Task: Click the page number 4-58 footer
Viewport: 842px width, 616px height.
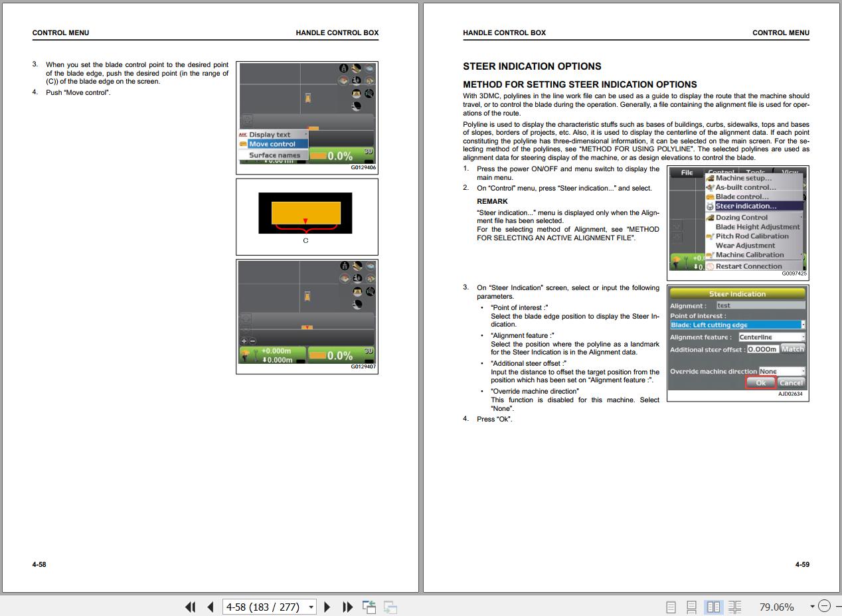Action: pyautogui.click(x=39, y=564)
